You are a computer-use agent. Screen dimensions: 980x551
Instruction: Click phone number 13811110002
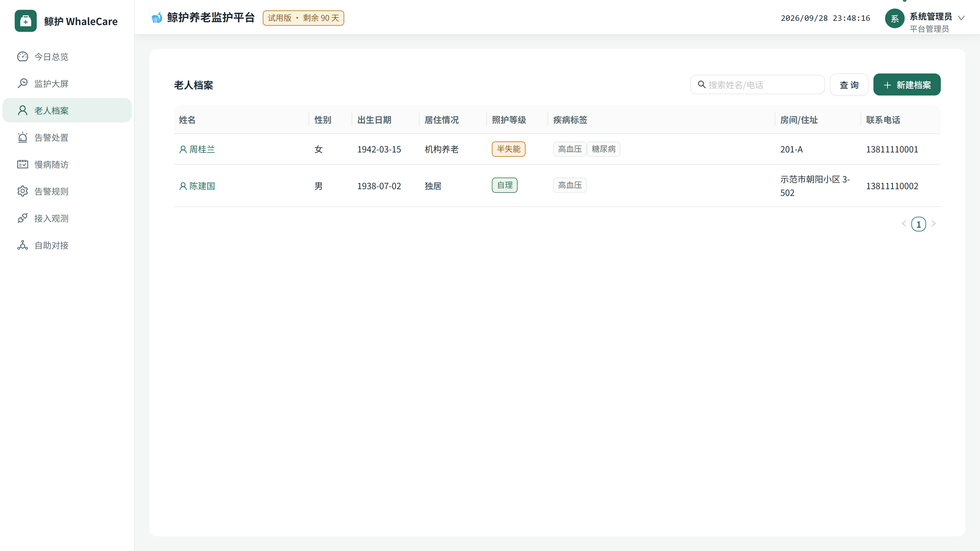click(892, 186)
